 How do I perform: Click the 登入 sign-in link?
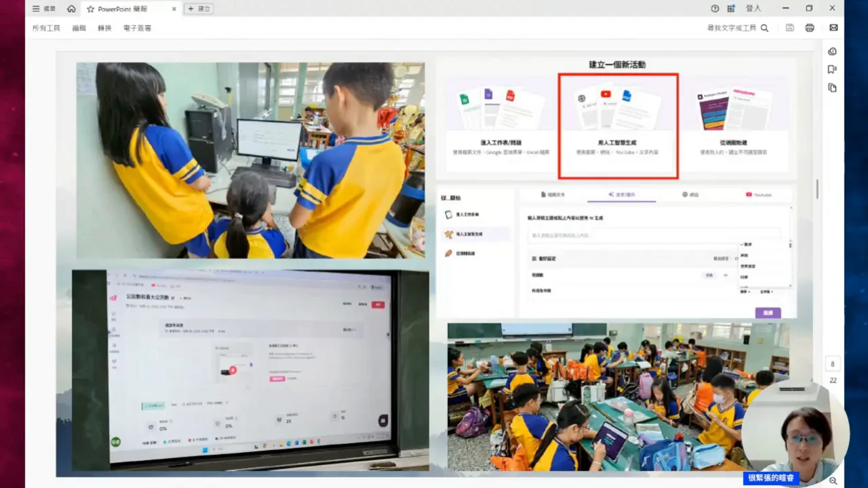coord(753,9)
